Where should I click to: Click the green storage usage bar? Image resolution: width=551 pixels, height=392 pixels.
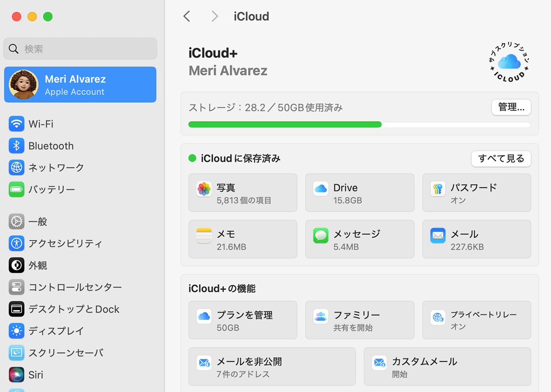click(x=285, y=124)
